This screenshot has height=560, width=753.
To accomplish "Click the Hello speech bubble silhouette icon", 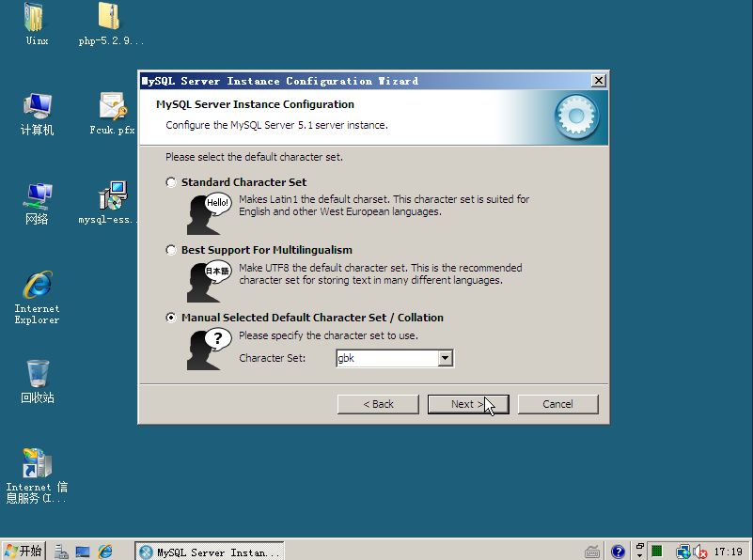I will pyautogui.click(x=209, y=213).
